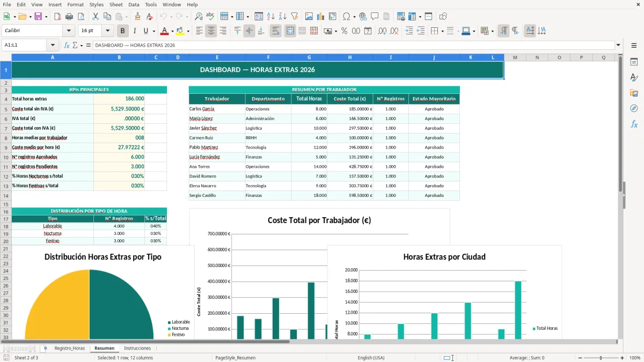This screenshot has width=644, height=362.
Task: Run the Spelling check icon
Action: coord(210,17)
